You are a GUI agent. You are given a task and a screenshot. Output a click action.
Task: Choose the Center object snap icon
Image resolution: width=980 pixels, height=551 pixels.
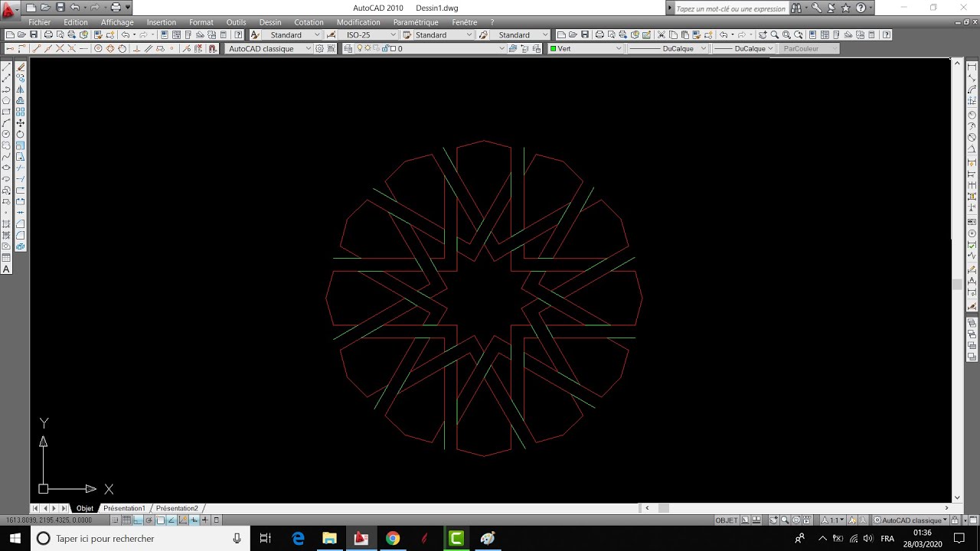click(x=98, y=48)
